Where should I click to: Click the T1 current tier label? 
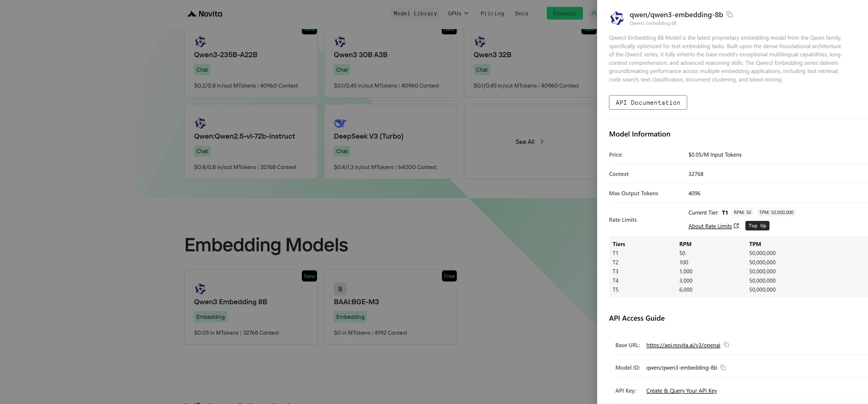coord(725,212)
